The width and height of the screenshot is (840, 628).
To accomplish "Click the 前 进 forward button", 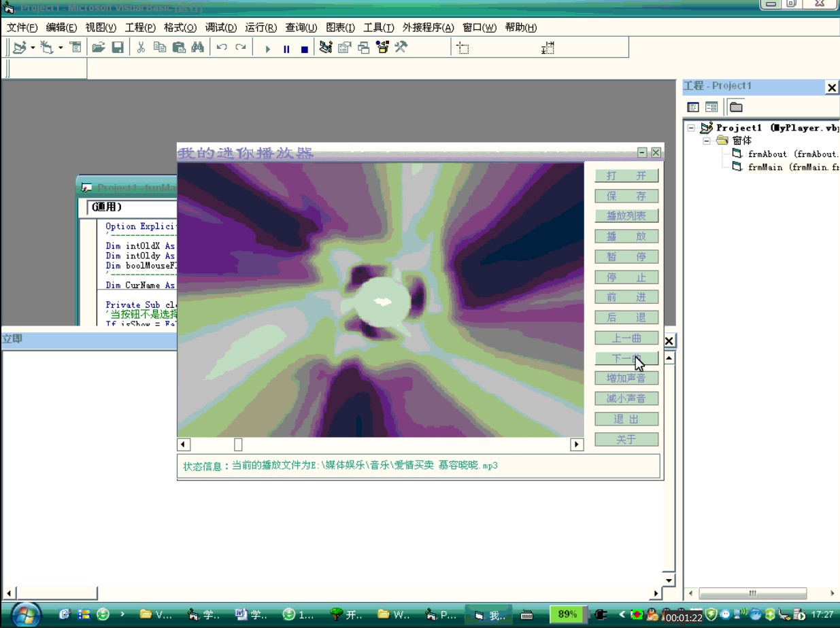I will tap(626, 296).
